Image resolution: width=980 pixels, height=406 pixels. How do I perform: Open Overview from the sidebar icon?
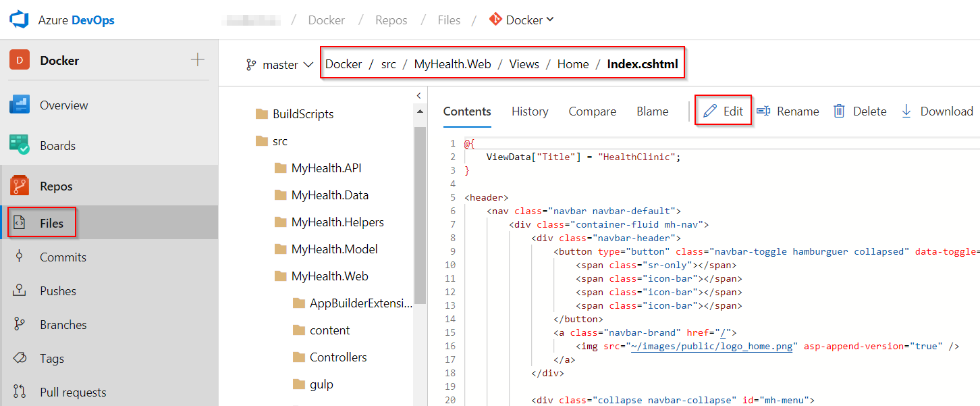(19, 105)
